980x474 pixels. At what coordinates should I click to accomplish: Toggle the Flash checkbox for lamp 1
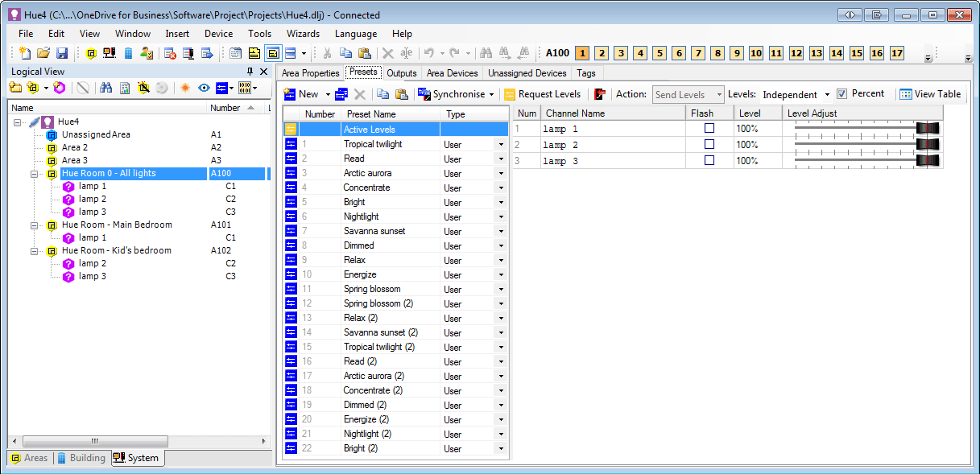pos(709,129)
